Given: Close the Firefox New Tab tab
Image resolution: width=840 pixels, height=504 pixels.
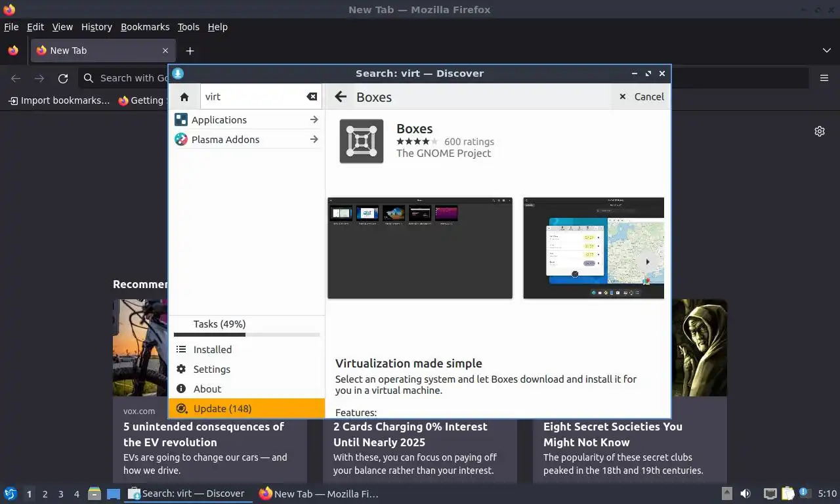Looking at the screenshot, I should pos(165,51).
